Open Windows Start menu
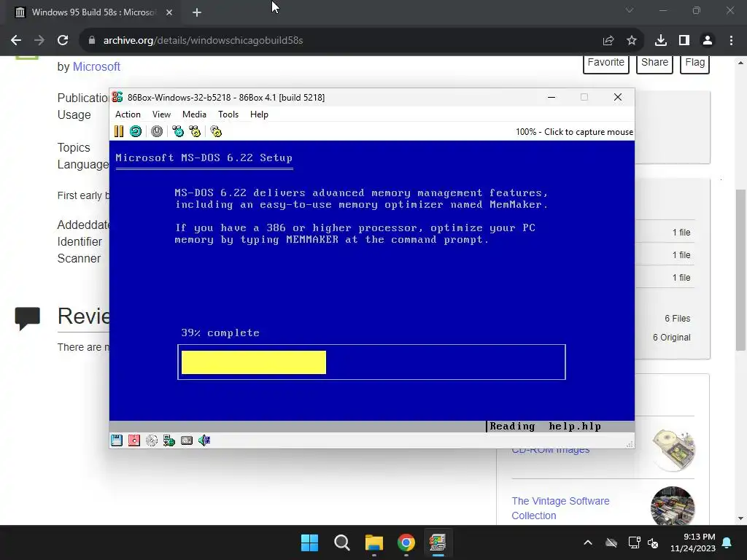 tap(309, 542)
